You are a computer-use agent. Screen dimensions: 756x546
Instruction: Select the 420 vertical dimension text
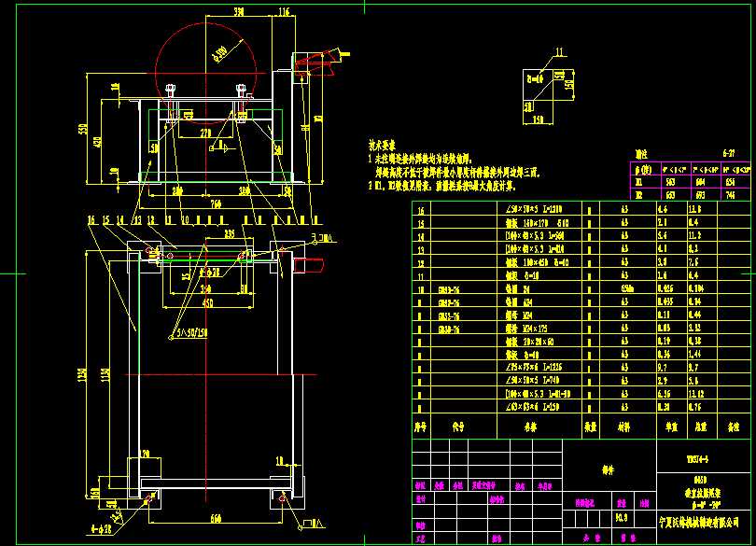[x=98, y=142]
